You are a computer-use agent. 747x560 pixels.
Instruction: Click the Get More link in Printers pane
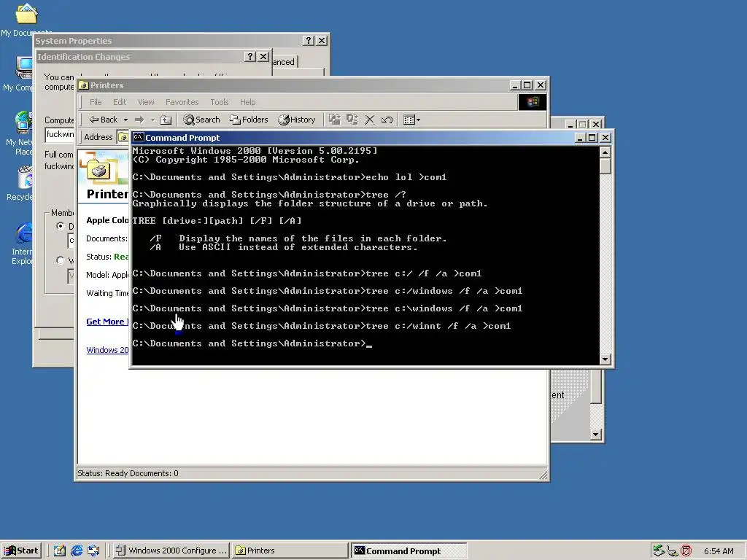click(x=107, y=322)
